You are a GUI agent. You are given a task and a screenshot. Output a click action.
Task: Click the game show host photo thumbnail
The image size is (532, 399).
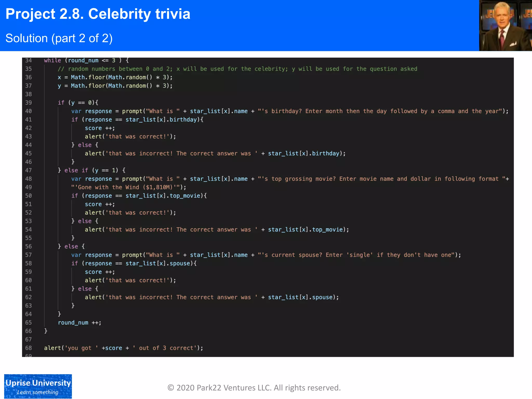(505, 25)
